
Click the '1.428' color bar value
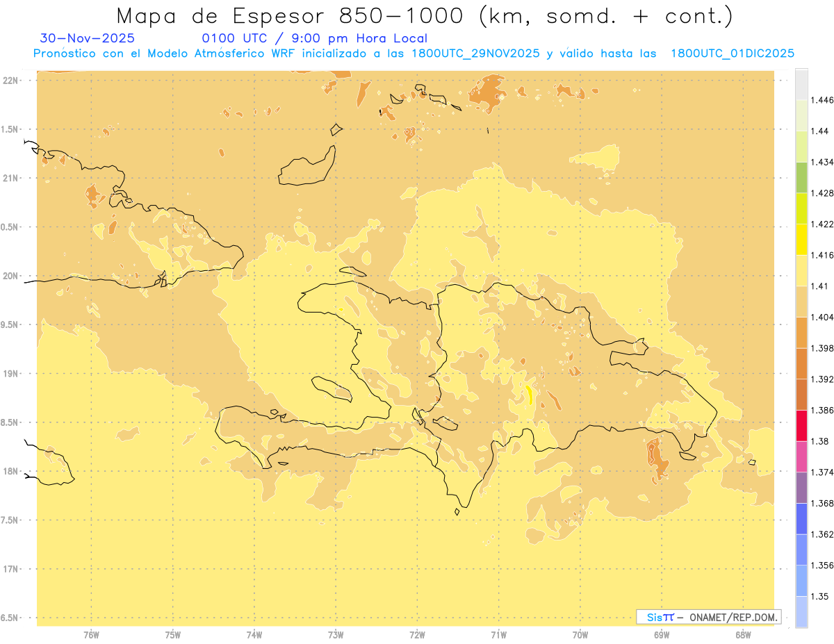(822, 193)
